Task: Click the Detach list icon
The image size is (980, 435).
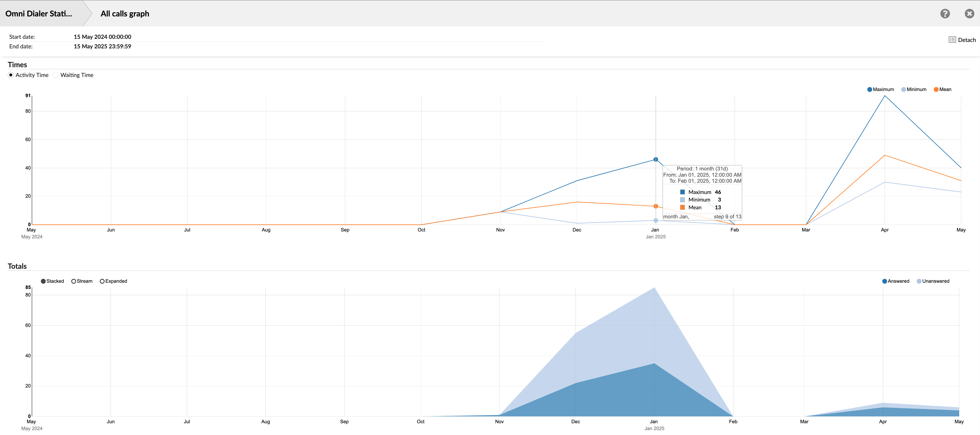Action: coord(952,40)
